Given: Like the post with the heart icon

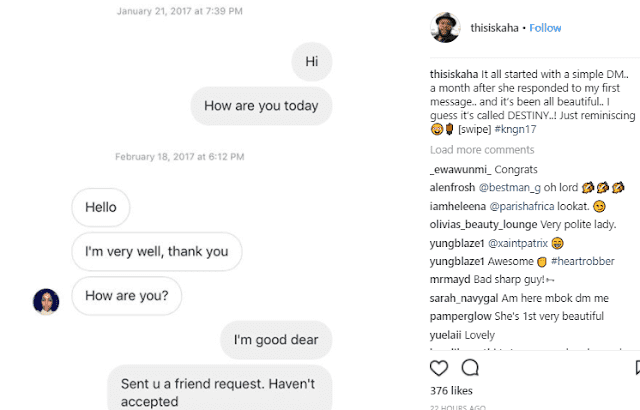Looking at the screenshot, I should (x=438, y=369).
